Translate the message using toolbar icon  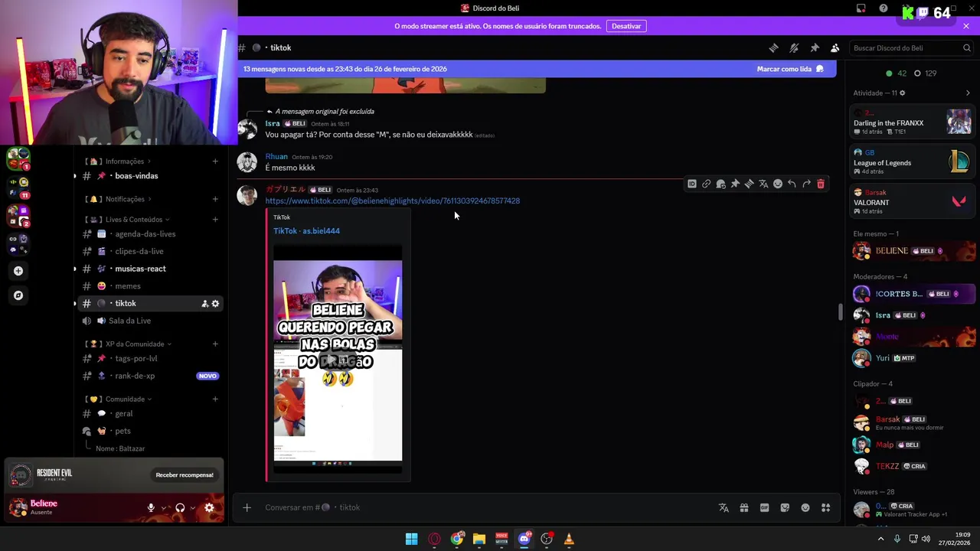[x=763, y=184]
